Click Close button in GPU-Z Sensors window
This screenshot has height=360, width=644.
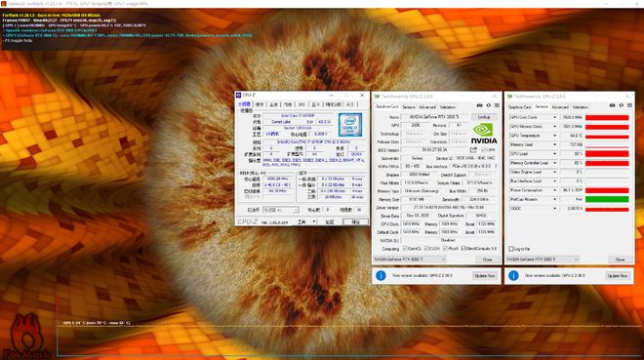click(620, 260)
